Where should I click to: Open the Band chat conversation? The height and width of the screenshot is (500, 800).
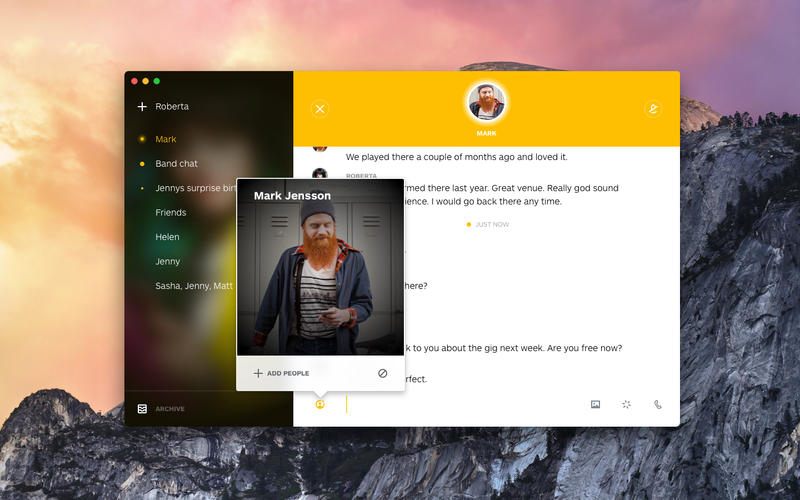pyautogui.click(x=176, y=163)
